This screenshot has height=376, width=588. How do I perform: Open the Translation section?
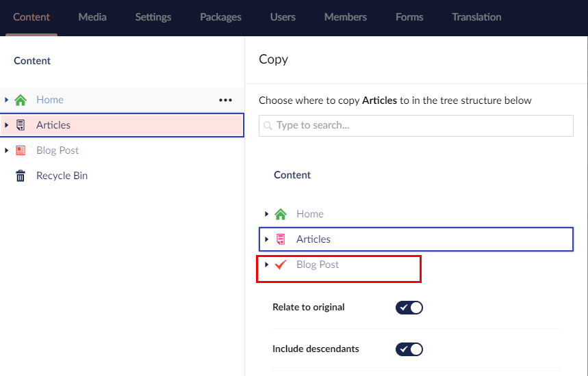pyautogui.click(x=476, y=17)
